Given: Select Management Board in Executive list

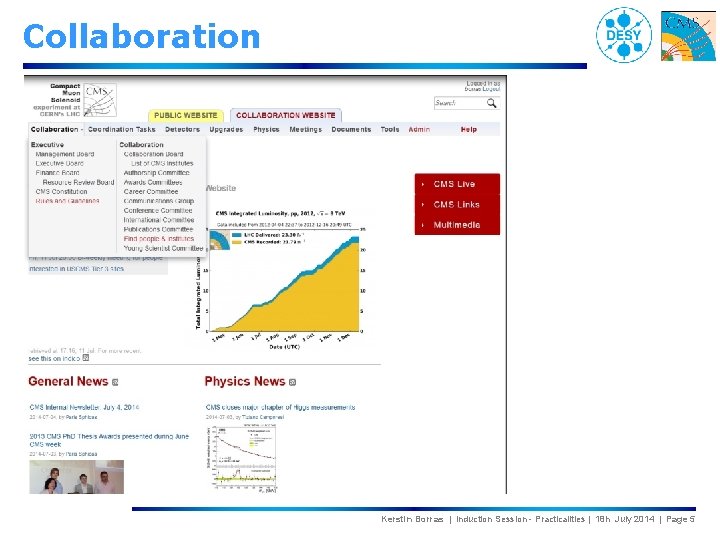Looking at the screenshot, I should coord(65,154).
